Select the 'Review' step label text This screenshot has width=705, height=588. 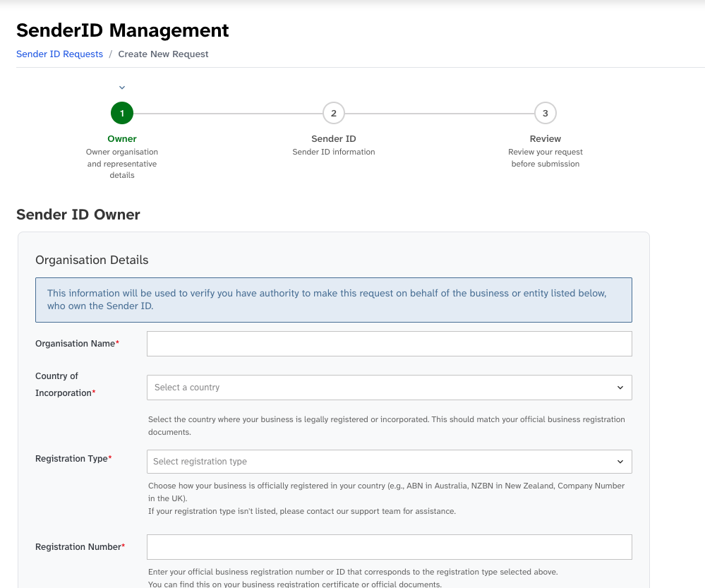click(545, 138)
